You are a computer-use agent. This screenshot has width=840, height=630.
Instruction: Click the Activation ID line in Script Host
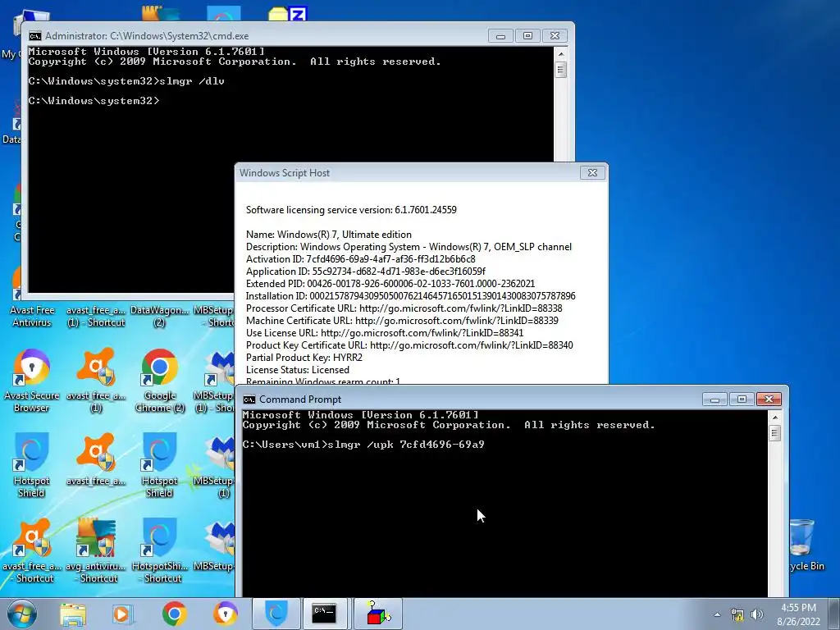click(361, 259)
